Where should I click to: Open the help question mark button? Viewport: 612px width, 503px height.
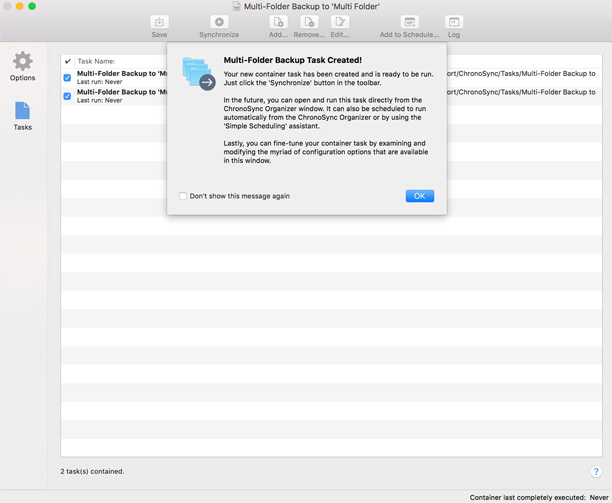point(596,471)
